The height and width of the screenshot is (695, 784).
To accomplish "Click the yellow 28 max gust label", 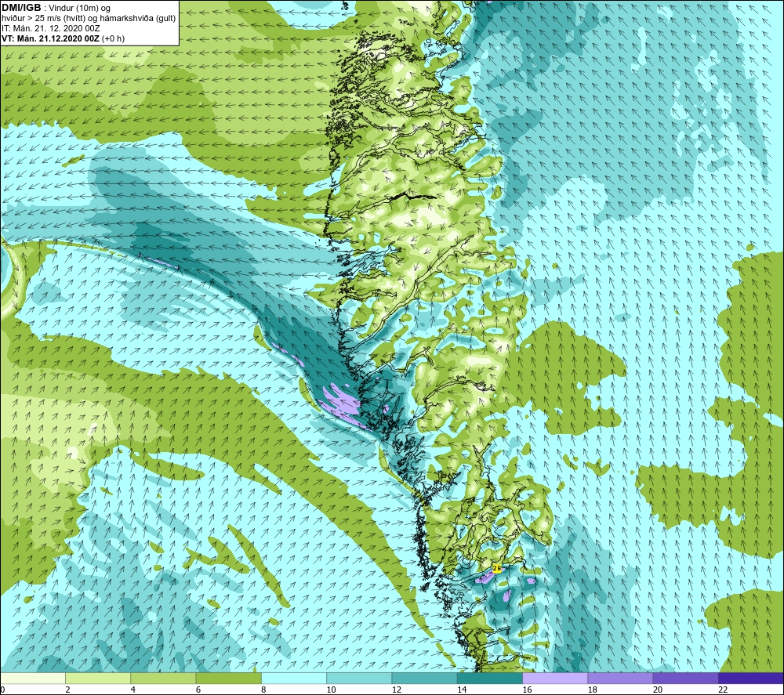I will pos(496,568).
